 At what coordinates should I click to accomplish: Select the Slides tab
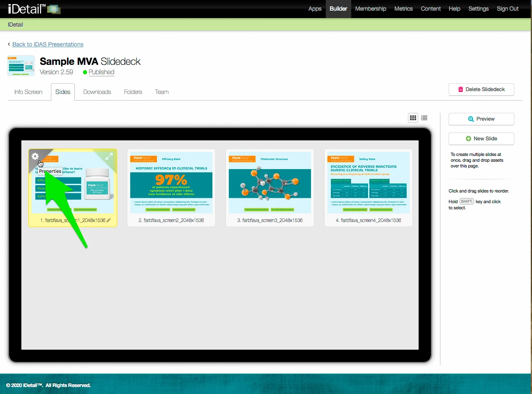click(63, 92)
